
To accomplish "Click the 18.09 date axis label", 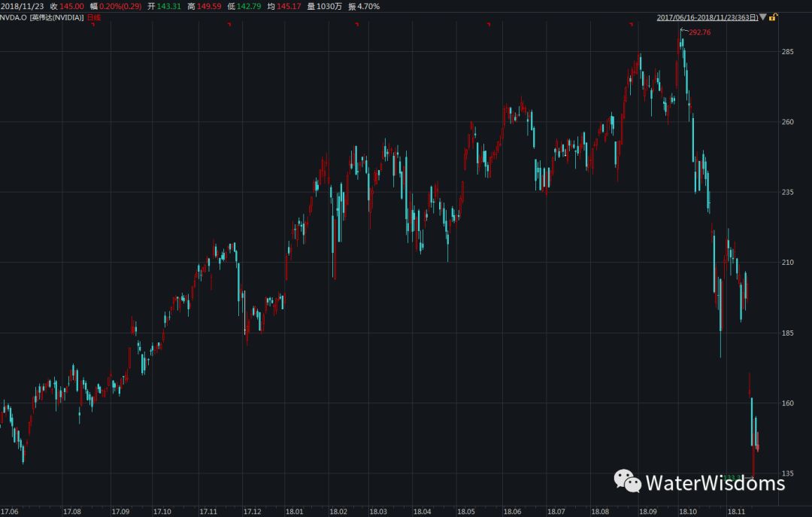I will [x=648, y=512].
